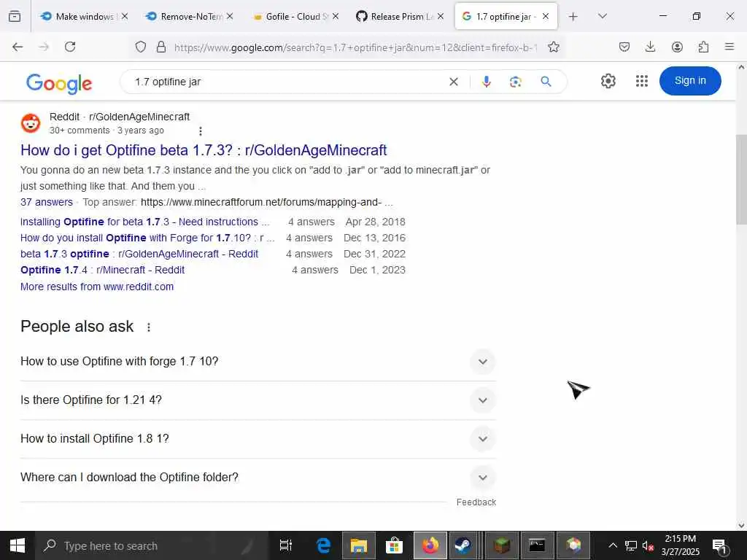
Task: Open Google search by image lens
Action: pos(516,82)
